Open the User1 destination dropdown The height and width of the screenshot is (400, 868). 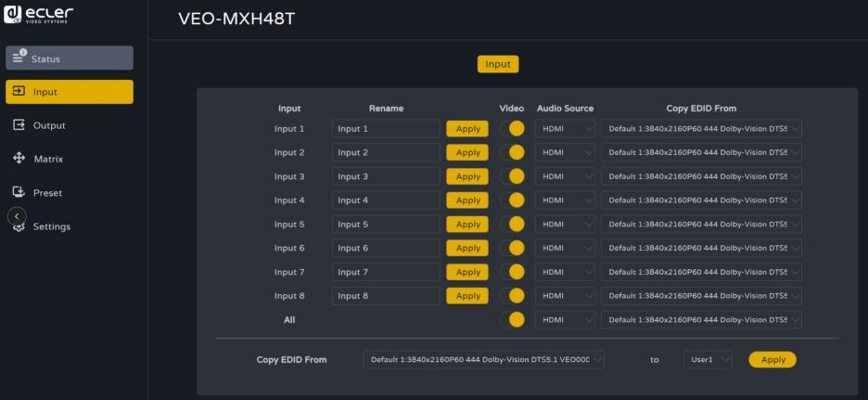click(x=708, y=359)
